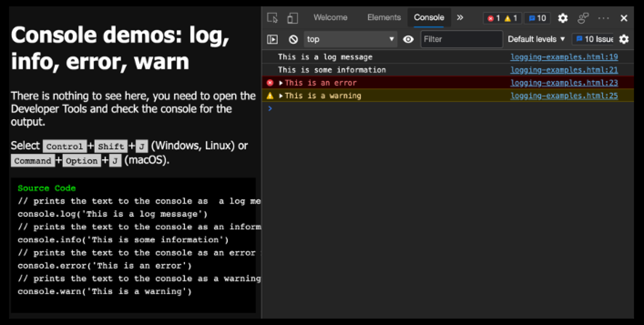Open console settings gear beside issues
Image resolution: width=644 pixels, height=325 pixels.
click(624, 39)
